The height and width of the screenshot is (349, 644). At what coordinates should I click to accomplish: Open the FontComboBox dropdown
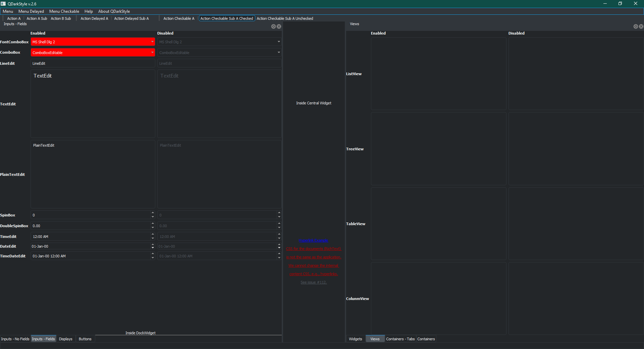(x=153, y=42)
